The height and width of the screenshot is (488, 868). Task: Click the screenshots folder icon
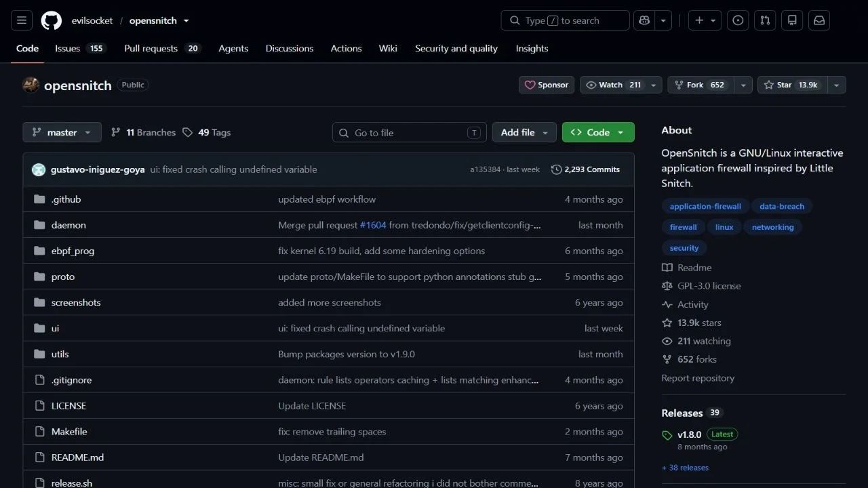(x=39, y=302)
